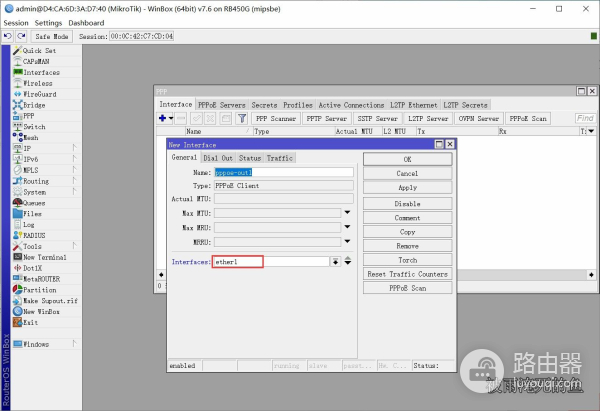Click OK in New Interface dialog
600x411 pixels.
click(408, 159)
